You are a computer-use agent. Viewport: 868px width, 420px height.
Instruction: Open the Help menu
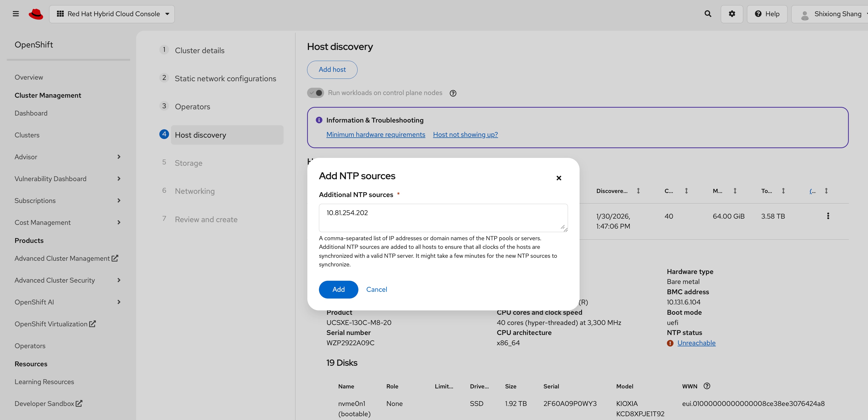point(767,14)
